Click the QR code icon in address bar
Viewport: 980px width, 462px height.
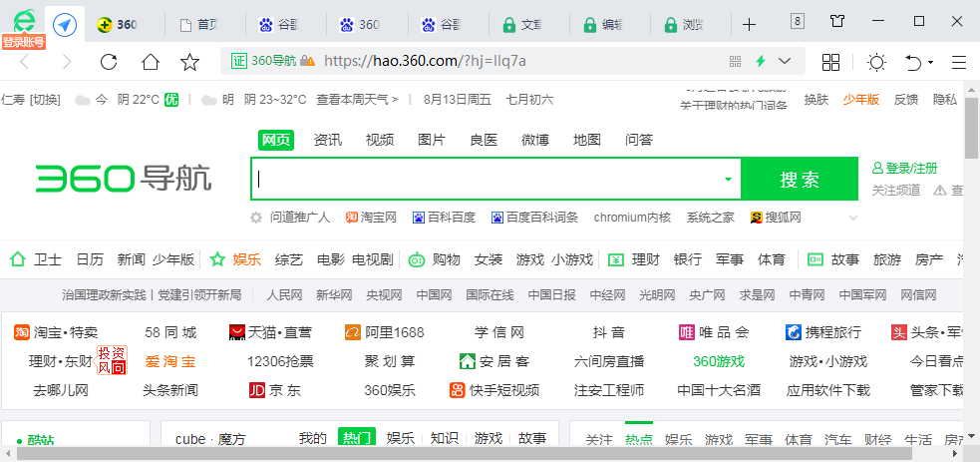point(735,61)
